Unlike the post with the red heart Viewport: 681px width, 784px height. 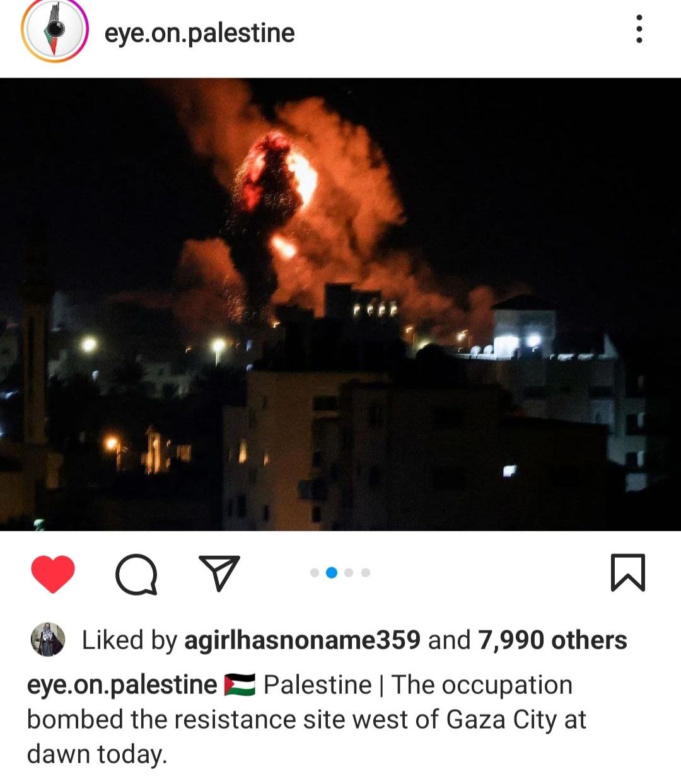(x=53, y=574)
